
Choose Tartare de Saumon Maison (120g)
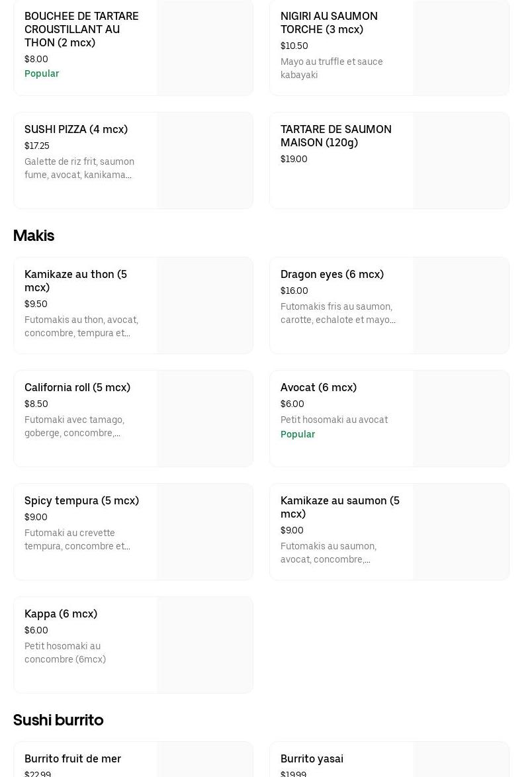[335, 136]
